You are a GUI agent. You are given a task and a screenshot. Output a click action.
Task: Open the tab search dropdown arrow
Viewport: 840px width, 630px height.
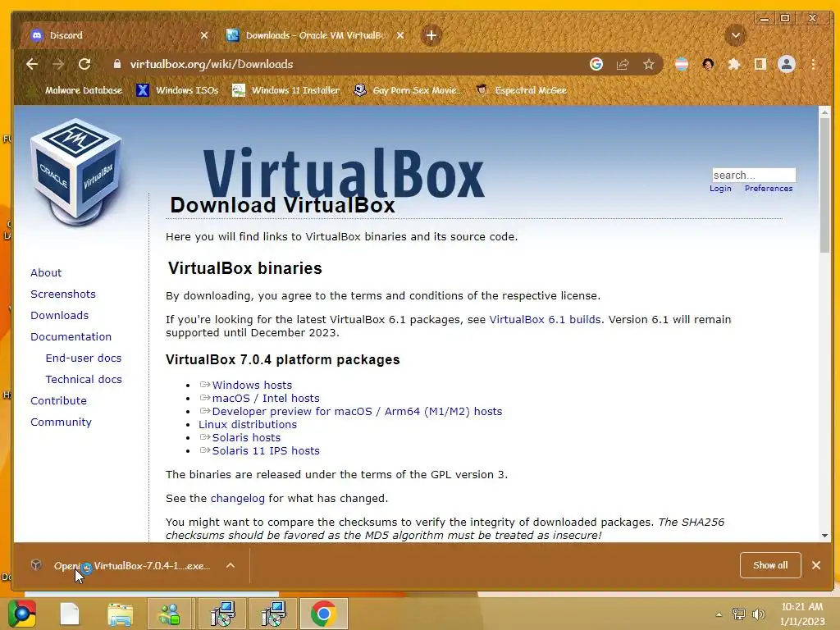click(x=736, y=35)
